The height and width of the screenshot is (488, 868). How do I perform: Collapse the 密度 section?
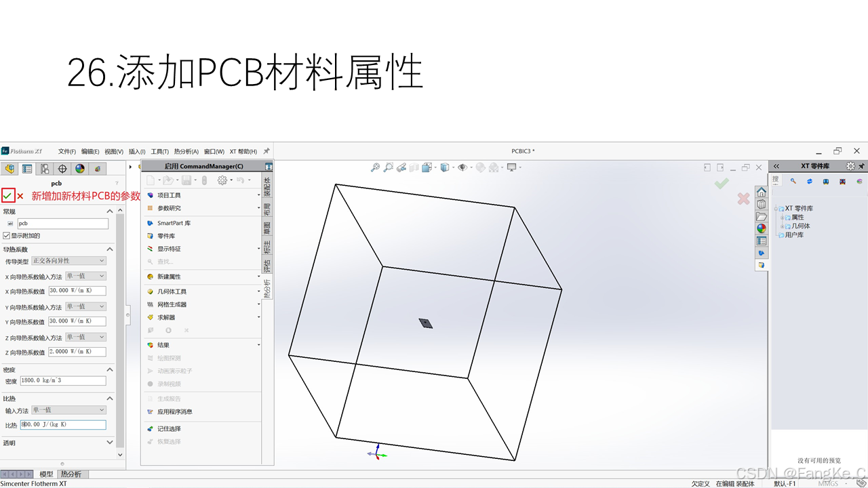tap(110, 369)
